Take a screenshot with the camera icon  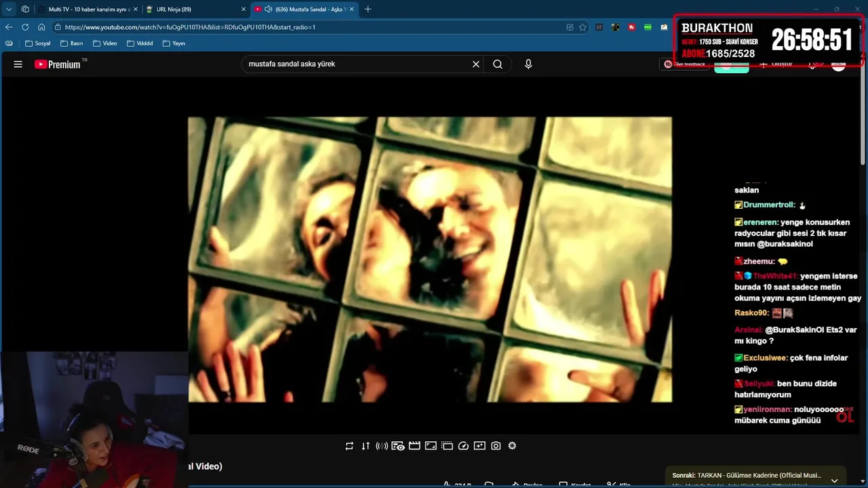(496, 446)
